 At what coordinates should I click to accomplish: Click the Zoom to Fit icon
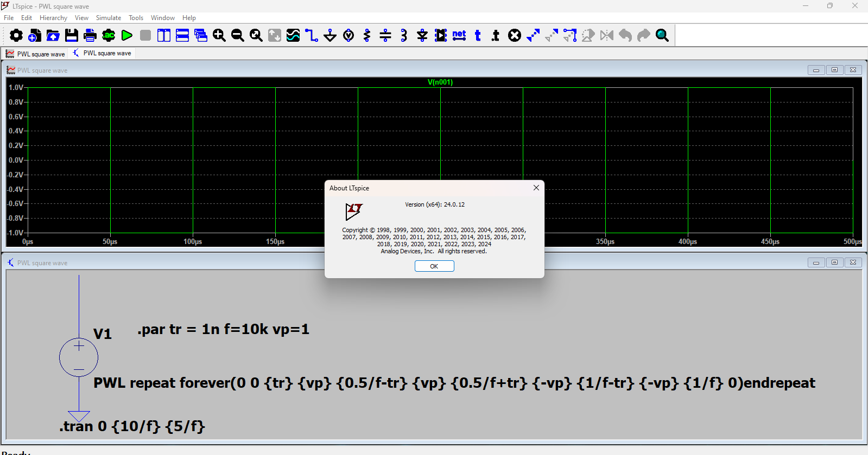click(256, 35)
